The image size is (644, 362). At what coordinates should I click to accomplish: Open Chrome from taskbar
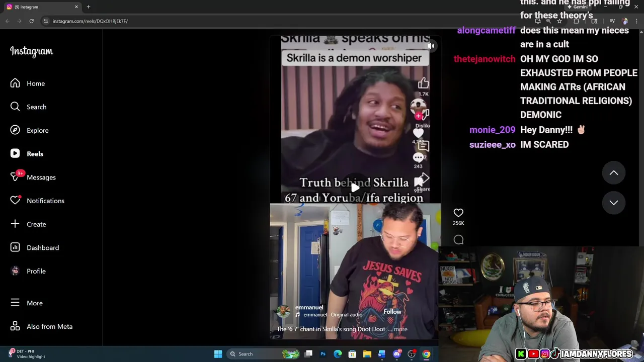click(x=426, y=354)
